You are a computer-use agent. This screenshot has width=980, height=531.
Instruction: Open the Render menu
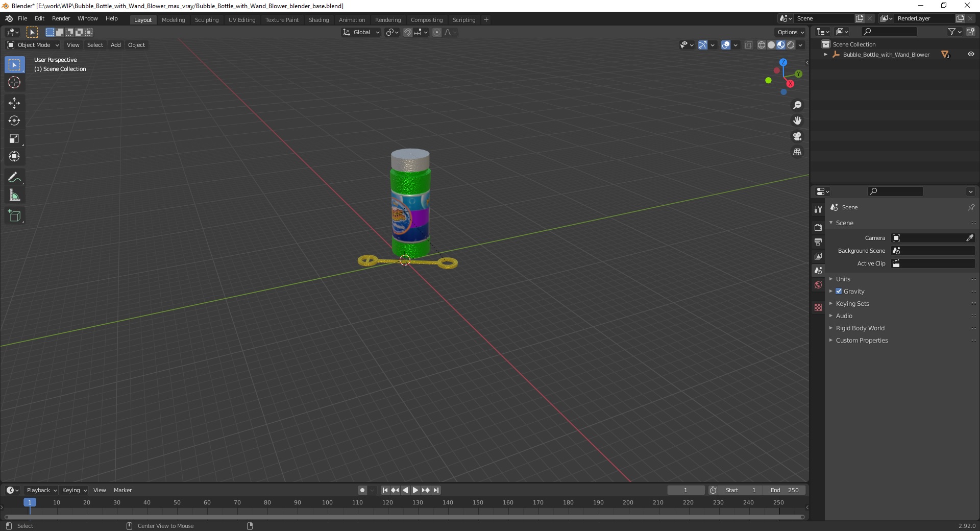pyautogui.click(x=61, y=18)
